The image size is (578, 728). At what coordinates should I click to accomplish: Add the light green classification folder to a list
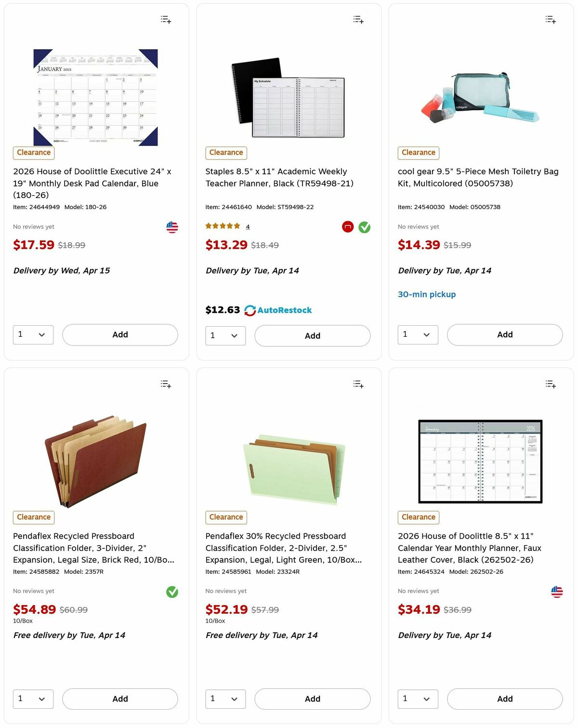point(358,384)
